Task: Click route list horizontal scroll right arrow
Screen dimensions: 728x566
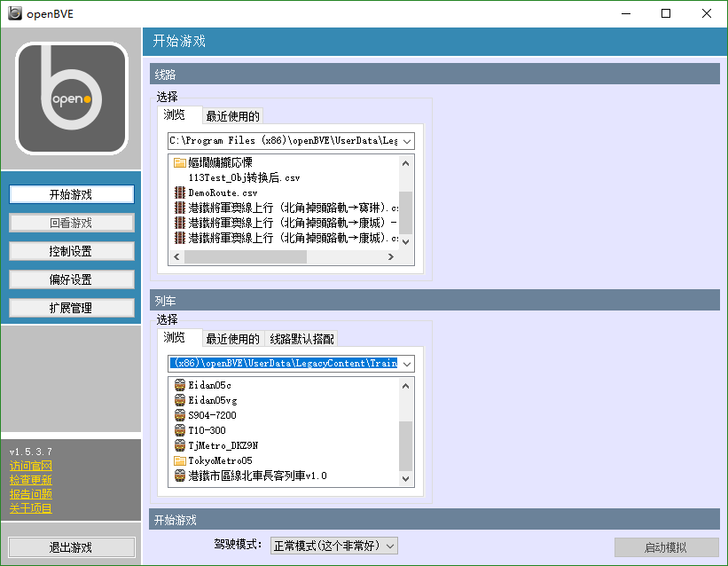Action: coord(391,256)
